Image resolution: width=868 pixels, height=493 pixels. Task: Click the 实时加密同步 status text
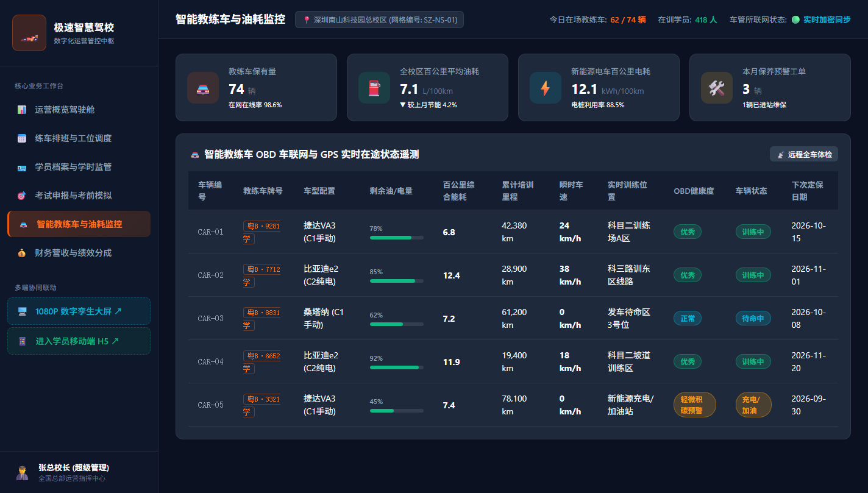point(827,20)
